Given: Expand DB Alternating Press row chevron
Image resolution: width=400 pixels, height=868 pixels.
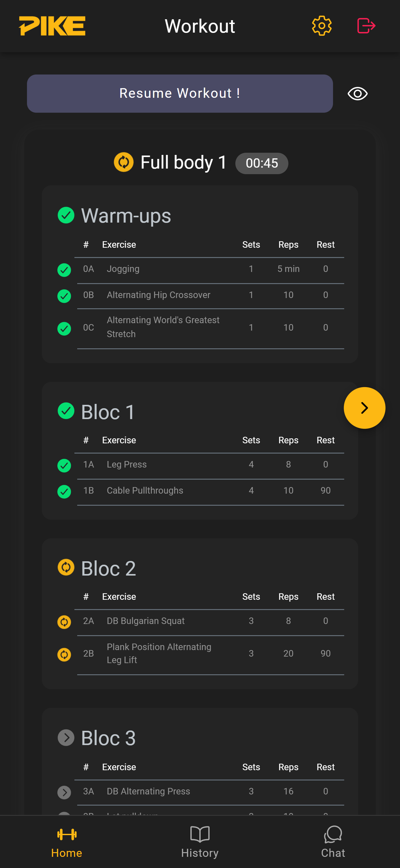Looking at the screenshot, I should tap(64, 792).
